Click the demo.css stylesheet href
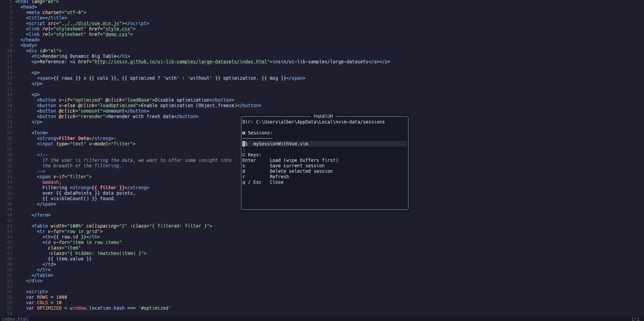 (116, 35)
